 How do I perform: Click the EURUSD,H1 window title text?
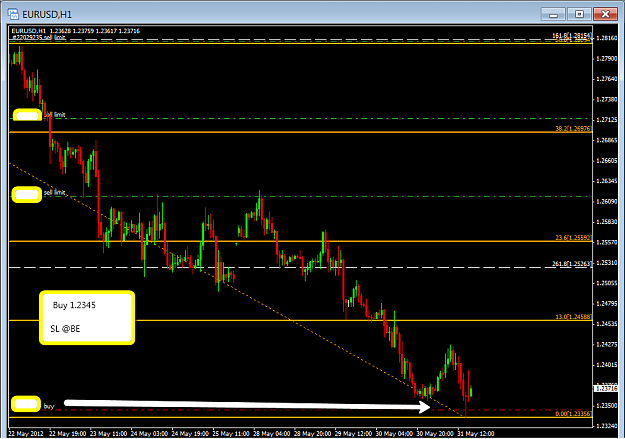(x=47, y=15)
